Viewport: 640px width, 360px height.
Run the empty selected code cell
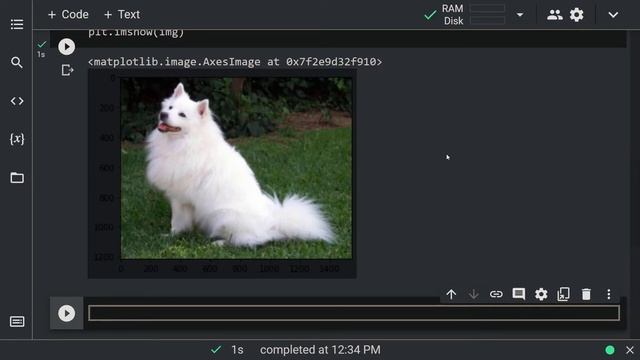click(x=67, y=313)
